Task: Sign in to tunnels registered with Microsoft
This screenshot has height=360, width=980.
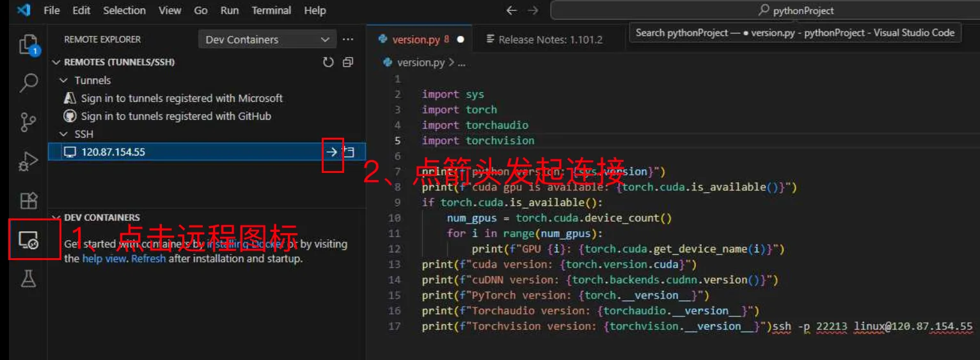Action: (x=182, y=98)
